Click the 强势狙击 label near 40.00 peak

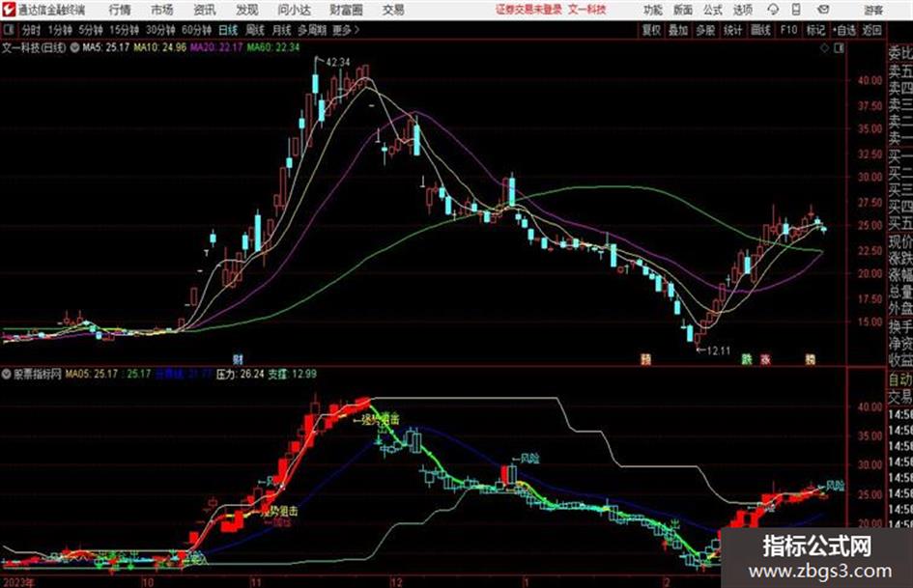tap(381, 419)
